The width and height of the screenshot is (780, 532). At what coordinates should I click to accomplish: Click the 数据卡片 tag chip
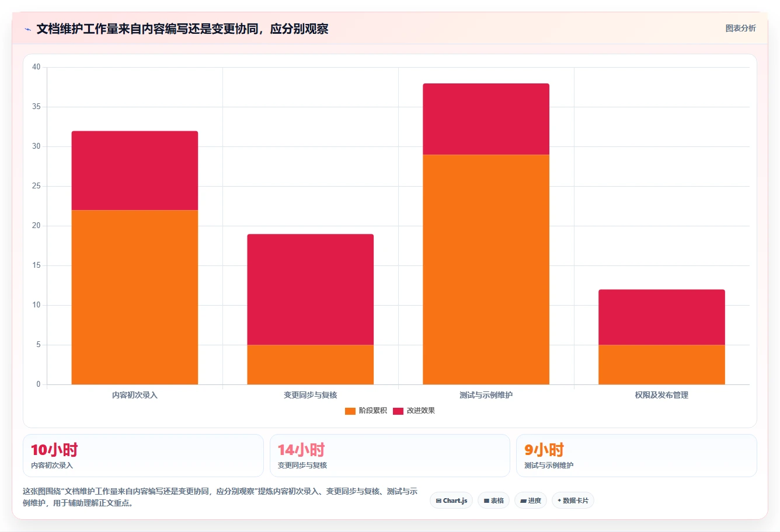click(x=573, y=501)
